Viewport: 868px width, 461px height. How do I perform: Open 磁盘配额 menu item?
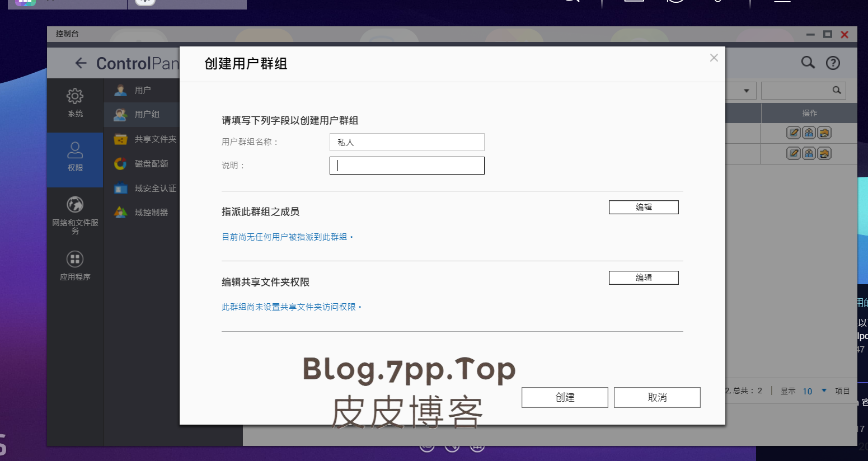click(142, 163)
